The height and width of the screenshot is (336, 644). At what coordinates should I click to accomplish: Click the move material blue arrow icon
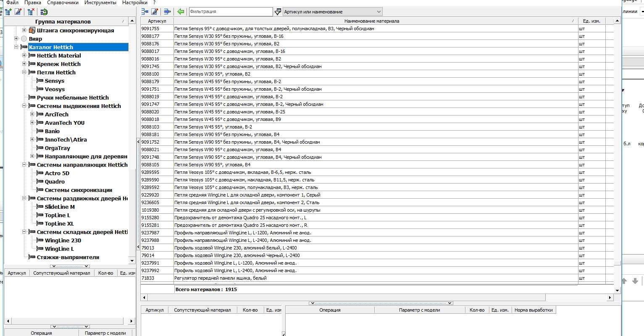click(167, 12)
